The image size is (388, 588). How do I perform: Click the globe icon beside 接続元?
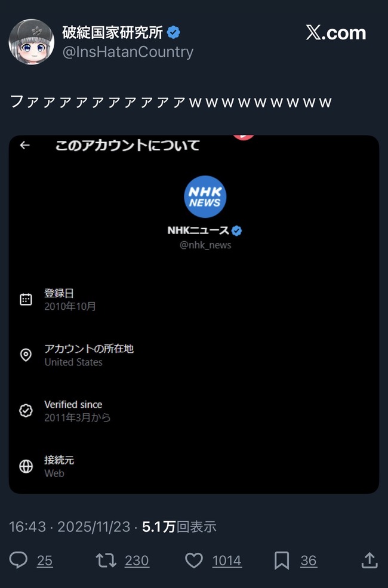click(x=26, y=466)
